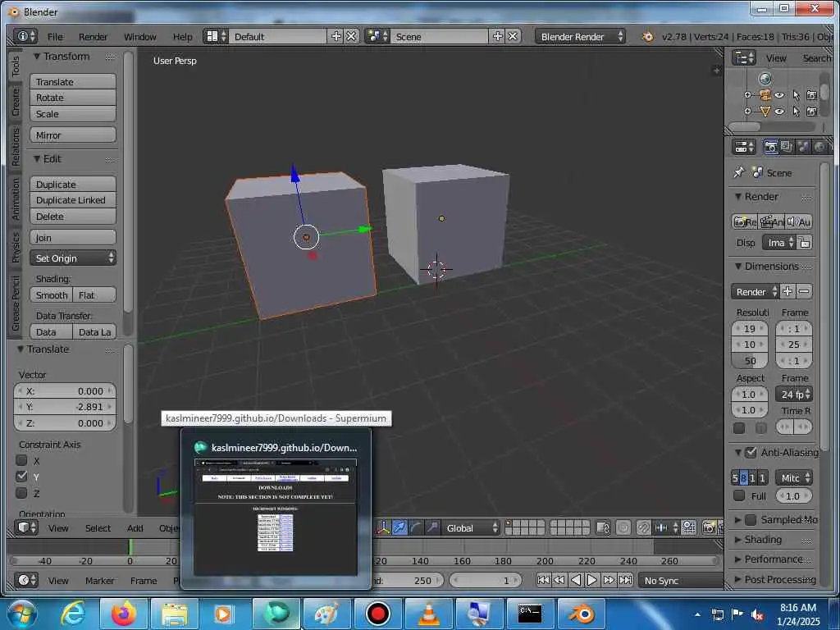Open the timeline editor type selector
Image resolution: width=840 pixels, height=630 pixels.
[x=25, y=580]
